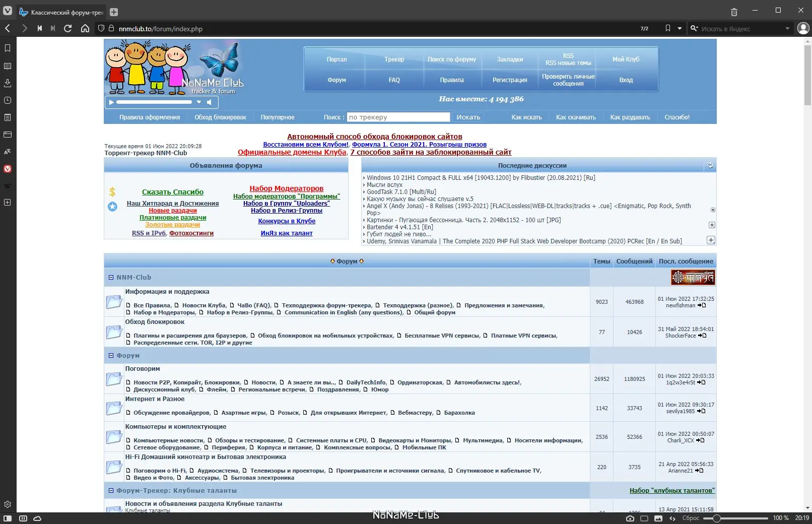Toggle the side panel visibility
Image resolution: width=812 pixels, height=524 pixels.
pyautogui.click(x=8, y=518)
